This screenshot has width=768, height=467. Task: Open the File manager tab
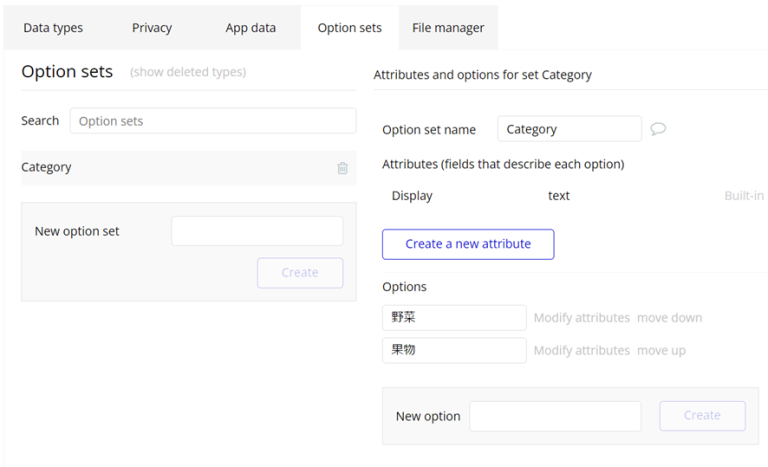coord(448,28)
